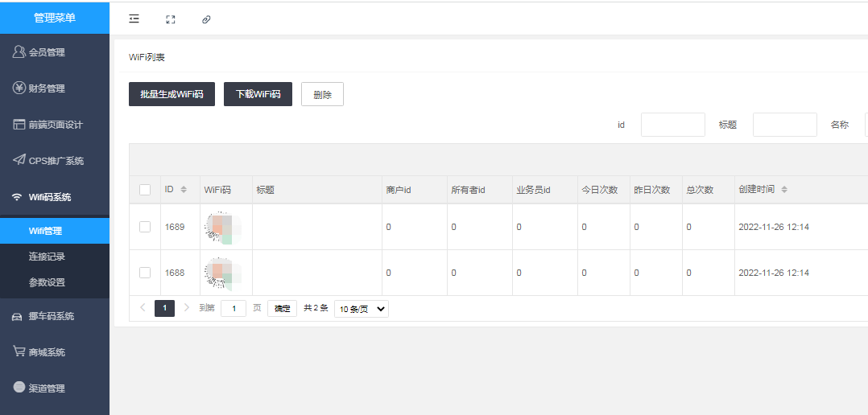Click the 今日次数 column header
868x415 pixels.
coord(600,190)
